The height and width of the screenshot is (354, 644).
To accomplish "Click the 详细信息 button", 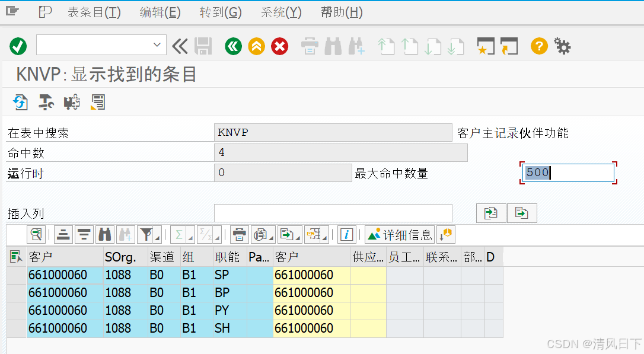I will [400, 234].
